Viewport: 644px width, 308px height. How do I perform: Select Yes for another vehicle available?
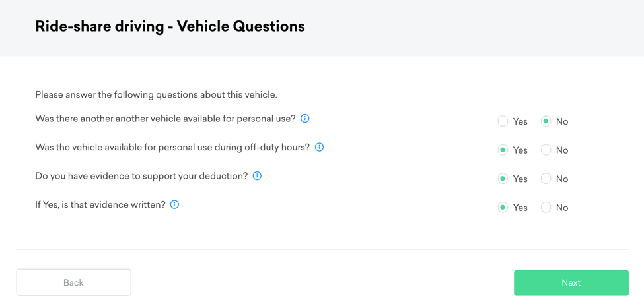click(503, 121)
